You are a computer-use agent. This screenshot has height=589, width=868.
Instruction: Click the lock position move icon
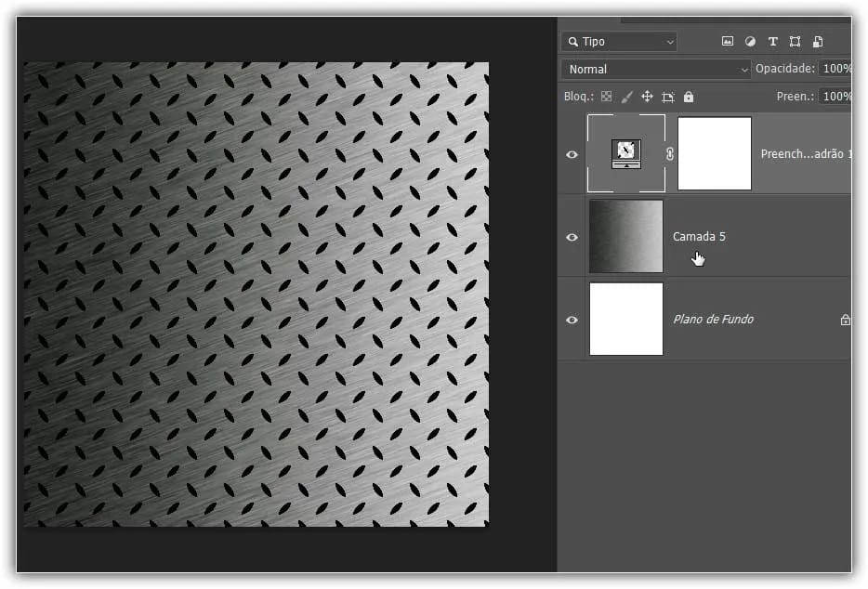(x=647, y=97)
